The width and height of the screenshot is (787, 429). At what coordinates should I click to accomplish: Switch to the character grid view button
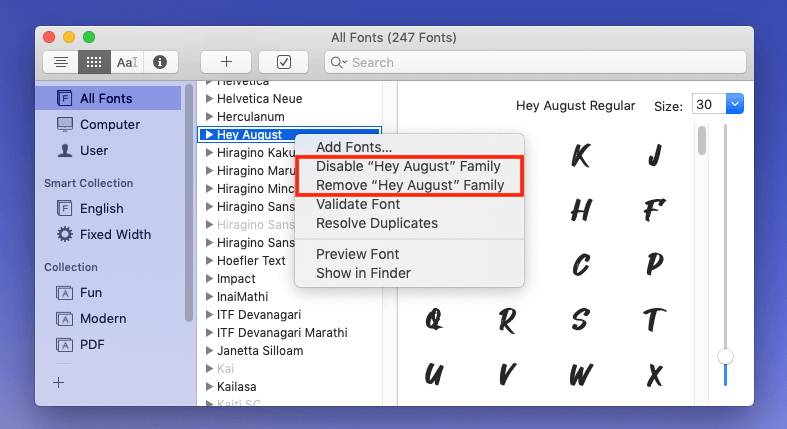94,62
